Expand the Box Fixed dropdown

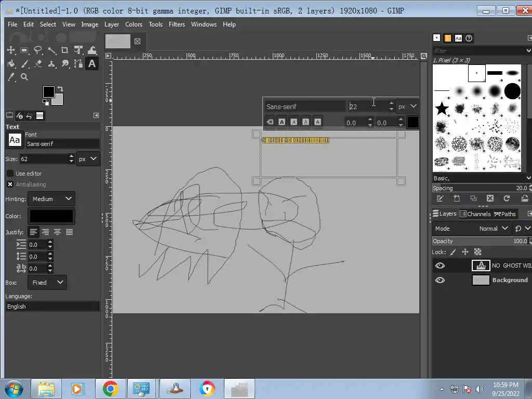coord(48,283)
